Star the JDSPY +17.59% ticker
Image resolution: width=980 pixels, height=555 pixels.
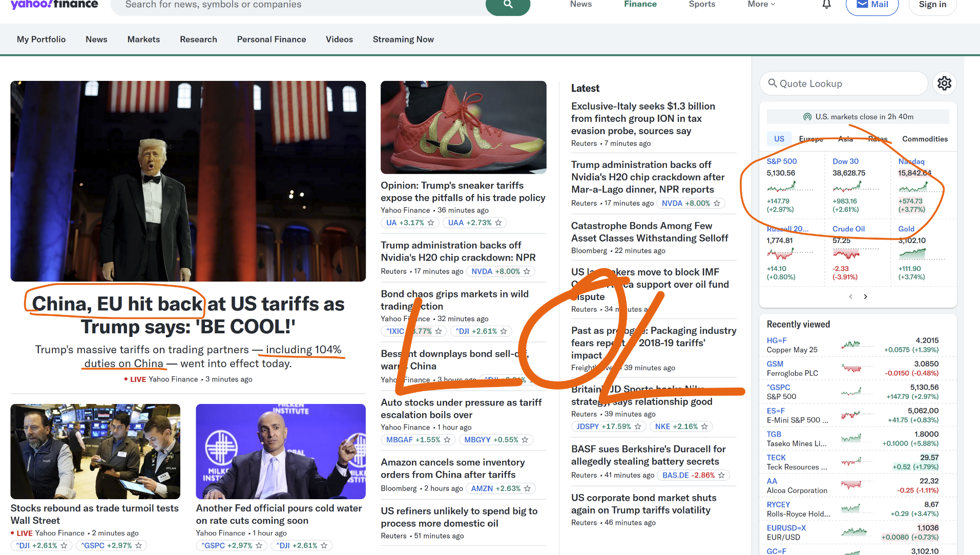[638, 426]
